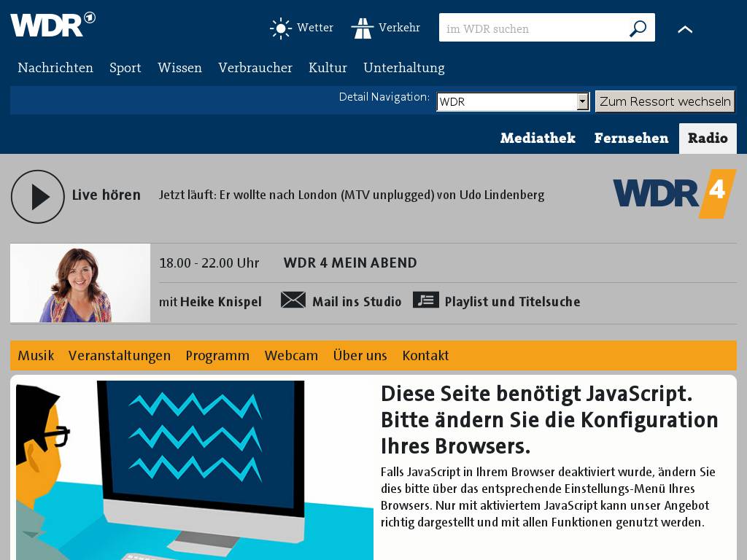Click the Zum Ressort wechseln button

pos(665,101)
